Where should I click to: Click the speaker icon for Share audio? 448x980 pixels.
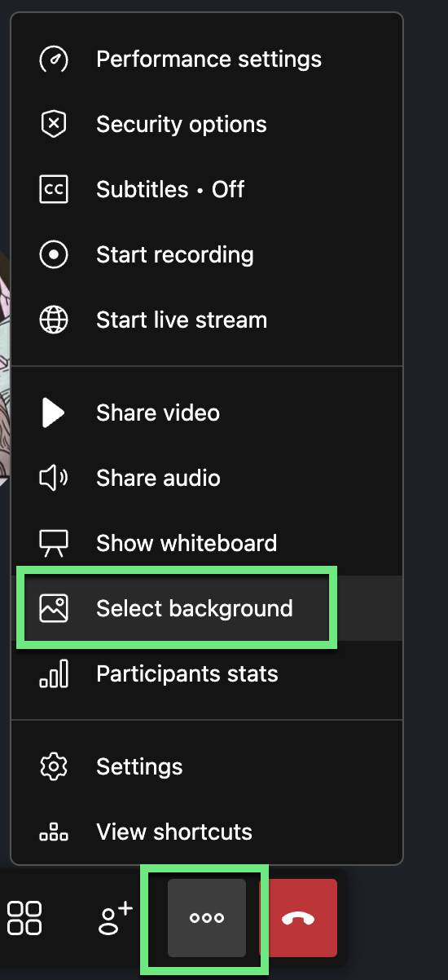pos(54,479)
